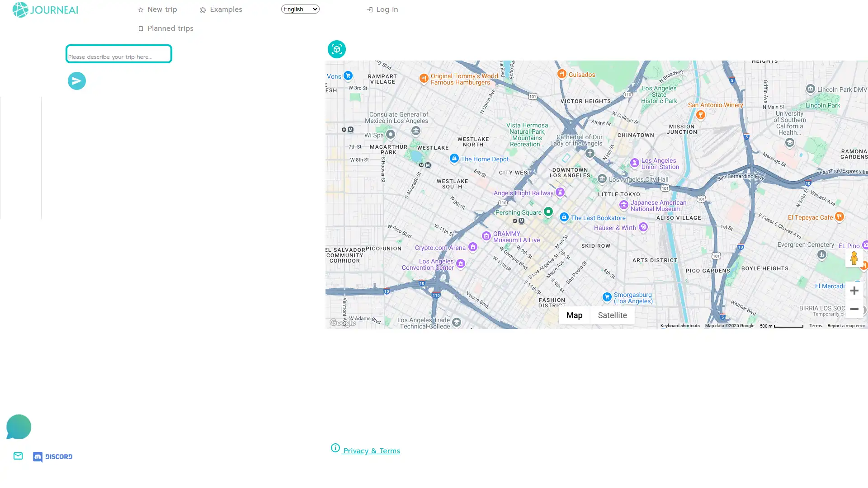Select El Tepeyac Cafe marker

[839, 216]
